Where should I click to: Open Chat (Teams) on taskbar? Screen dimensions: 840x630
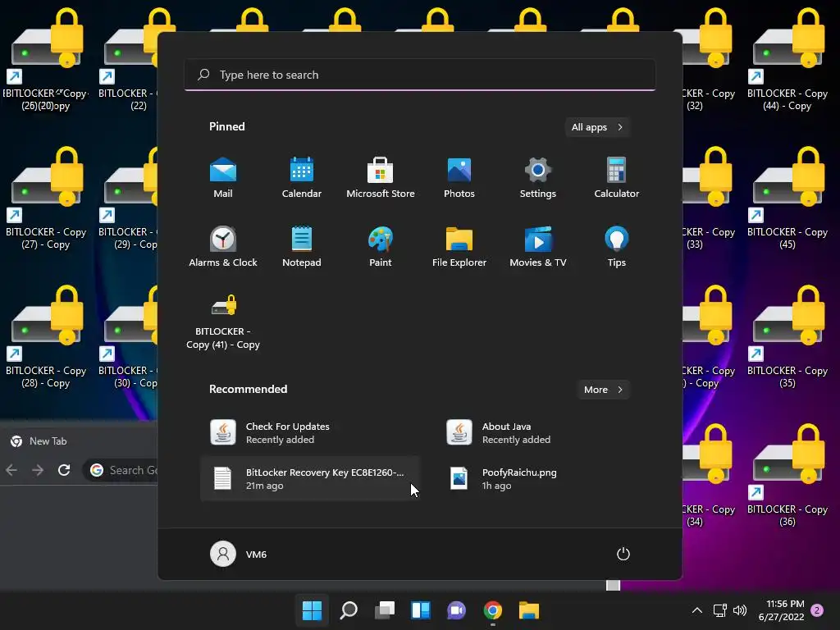pyautogui.click(x=456, y=610)
